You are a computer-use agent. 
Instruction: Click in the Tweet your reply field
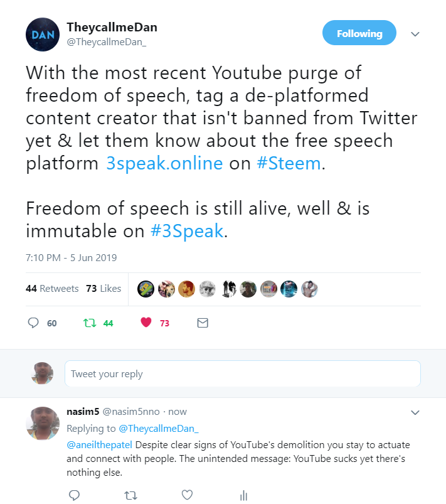[x=242, y=374]
